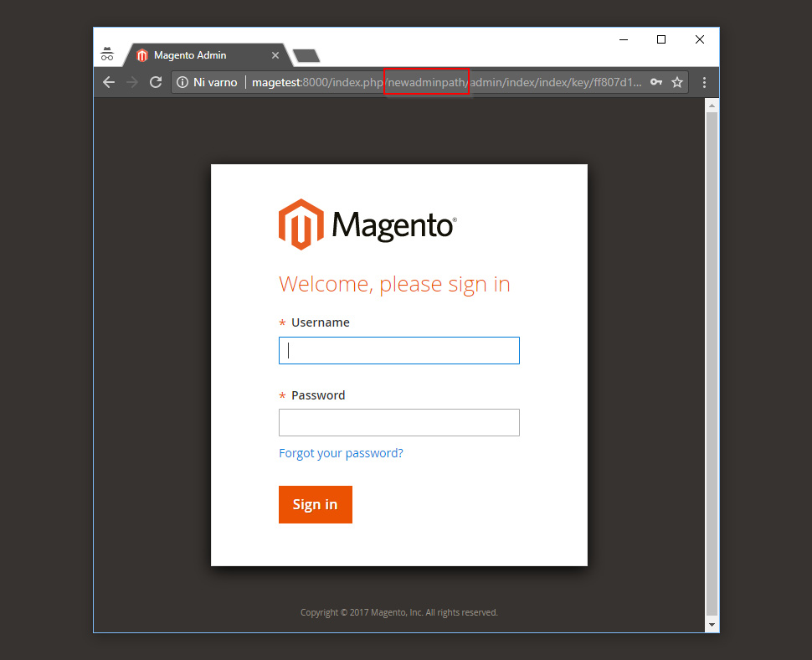Focus the Username input field
This screenshot has height=660, width=812.
tap(398, 350)
